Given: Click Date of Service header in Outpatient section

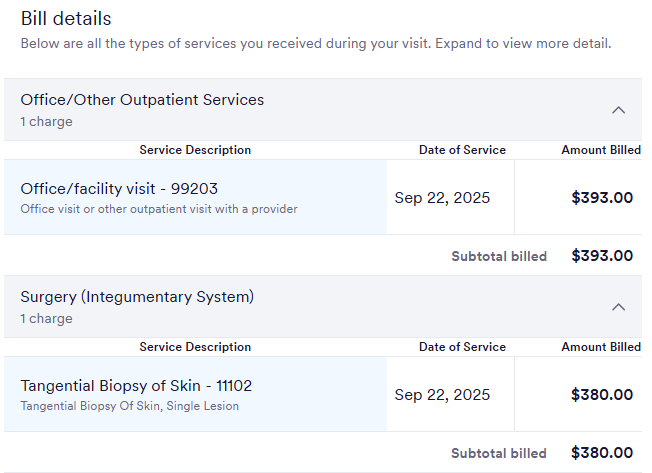Looking at the screenshot, I should click(x=462, y=150).
